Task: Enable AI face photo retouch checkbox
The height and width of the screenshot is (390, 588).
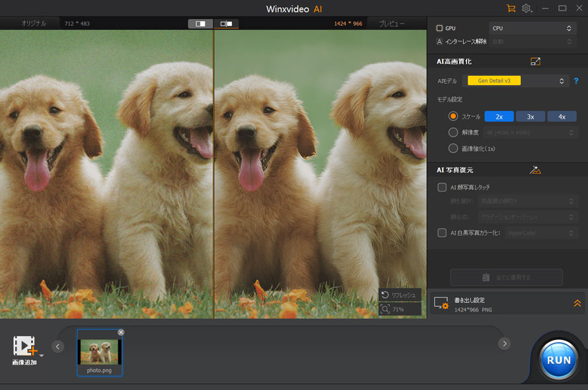Action: 442,187
